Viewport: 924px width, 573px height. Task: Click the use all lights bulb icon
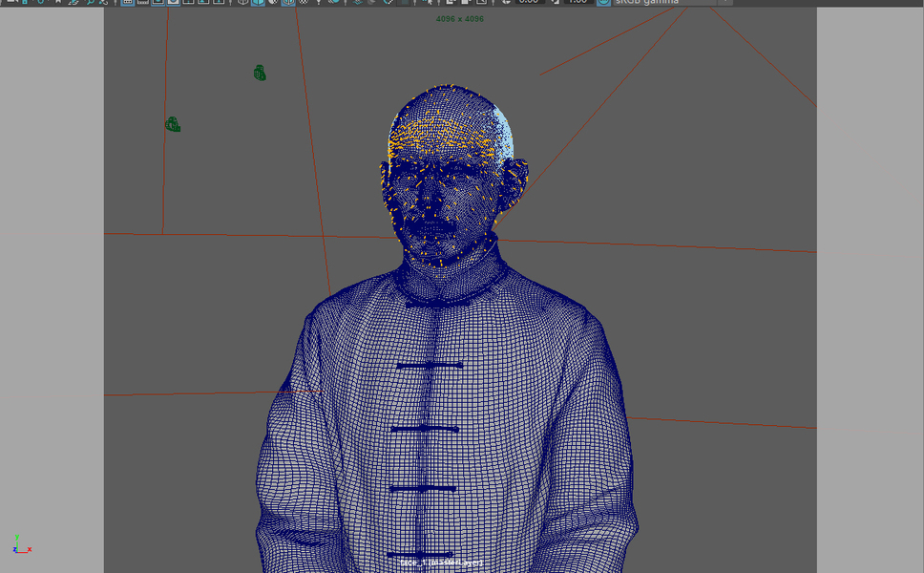319,2
